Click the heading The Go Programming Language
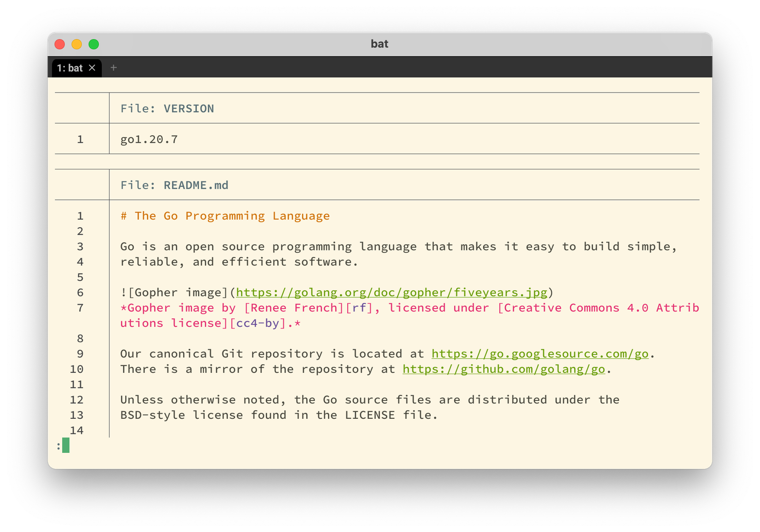Viewport: 760px width, 532px height. click(225, 215)
